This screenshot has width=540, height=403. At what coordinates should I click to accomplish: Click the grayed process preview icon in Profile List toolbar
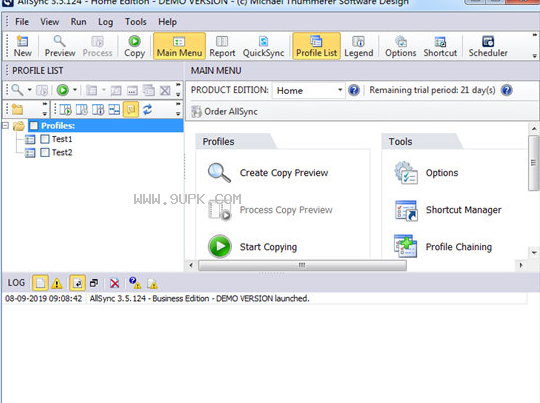[42, 91]
